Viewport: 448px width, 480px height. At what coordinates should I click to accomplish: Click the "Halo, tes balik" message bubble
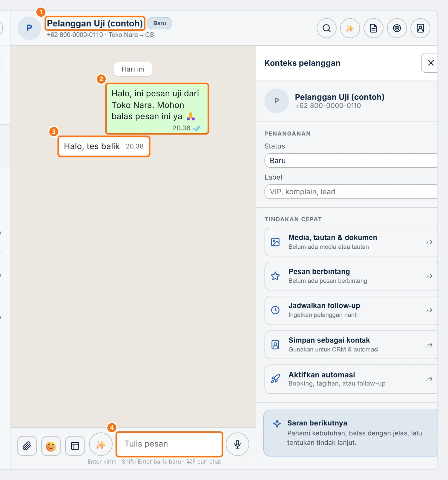(104, 146)
